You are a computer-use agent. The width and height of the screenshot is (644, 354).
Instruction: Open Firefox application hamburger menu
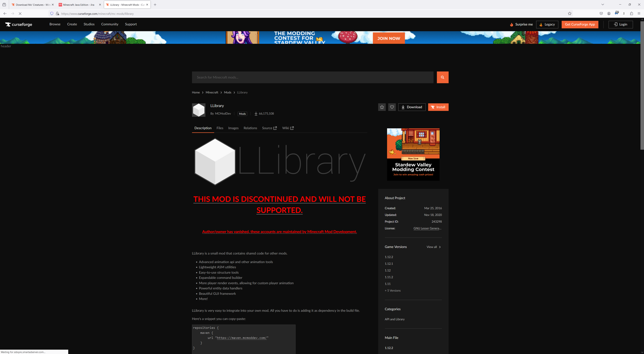[639, 14]
